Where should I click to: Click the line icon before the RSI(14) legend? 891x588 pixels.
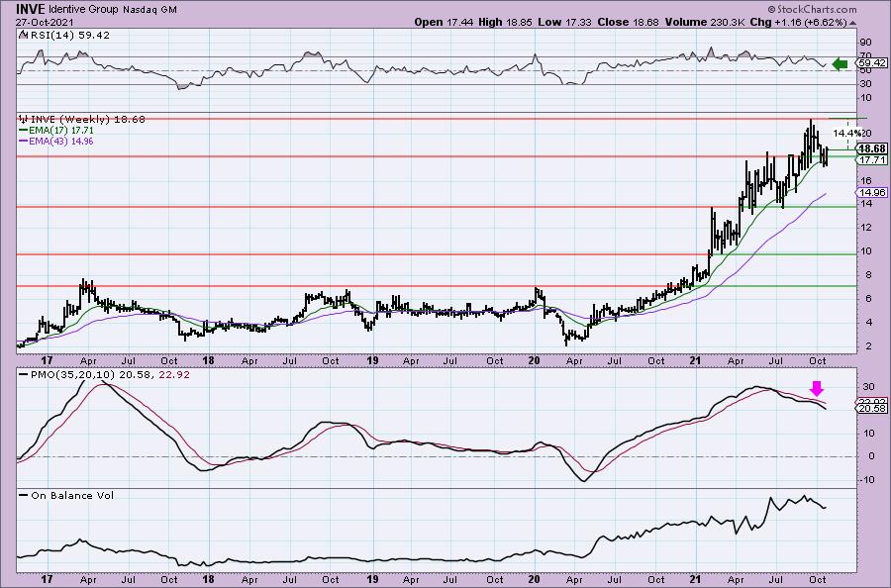pos(22,35)
